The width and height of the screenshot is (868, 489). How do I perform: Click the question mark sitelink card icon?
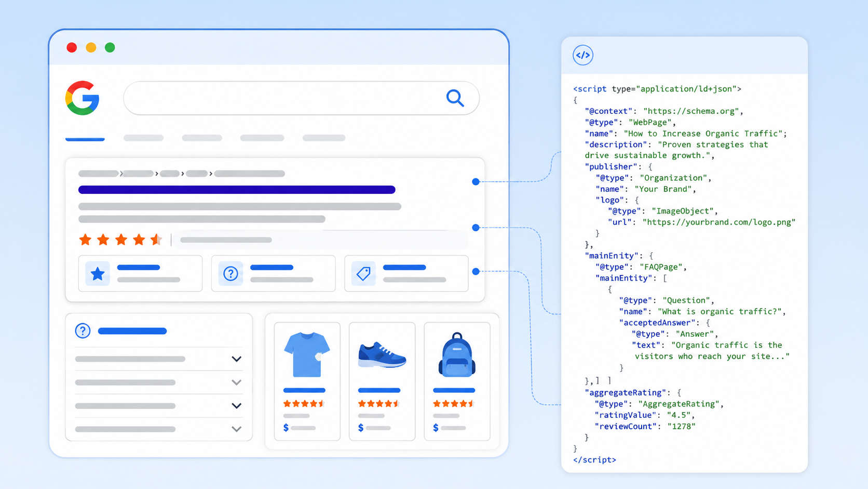(230, 273)
